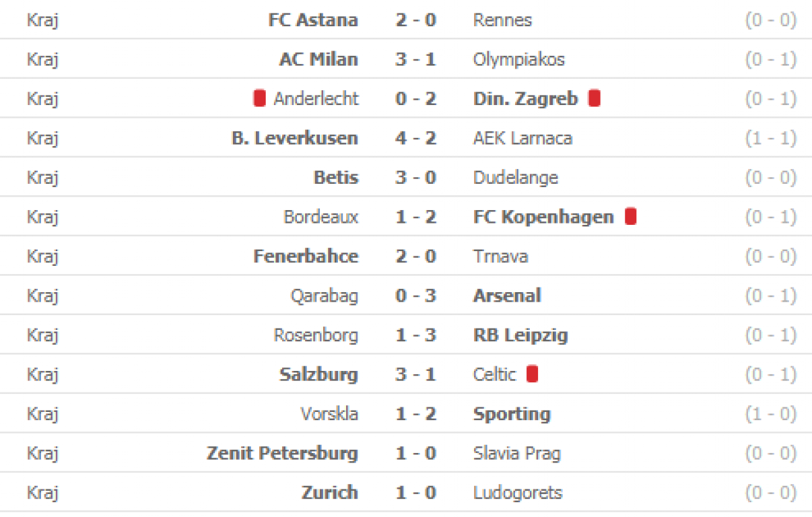Select Zenit Petersburg team name
This screenshot has width=812, height=517.
[282, 453]
